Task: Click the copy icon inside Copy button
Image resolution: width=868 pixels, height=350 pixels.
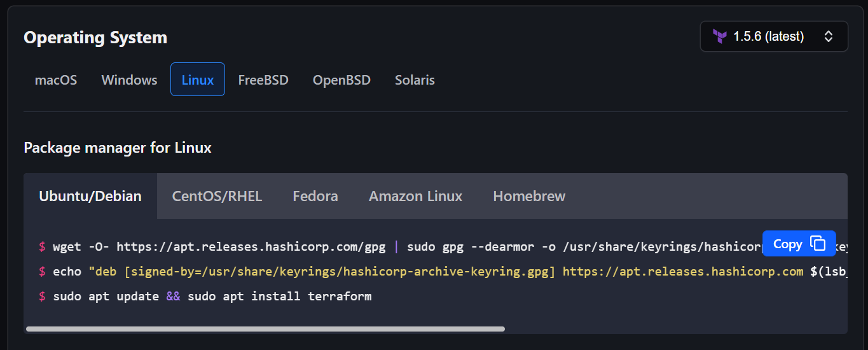Action: pyautogui.click(x=818, y=244)
